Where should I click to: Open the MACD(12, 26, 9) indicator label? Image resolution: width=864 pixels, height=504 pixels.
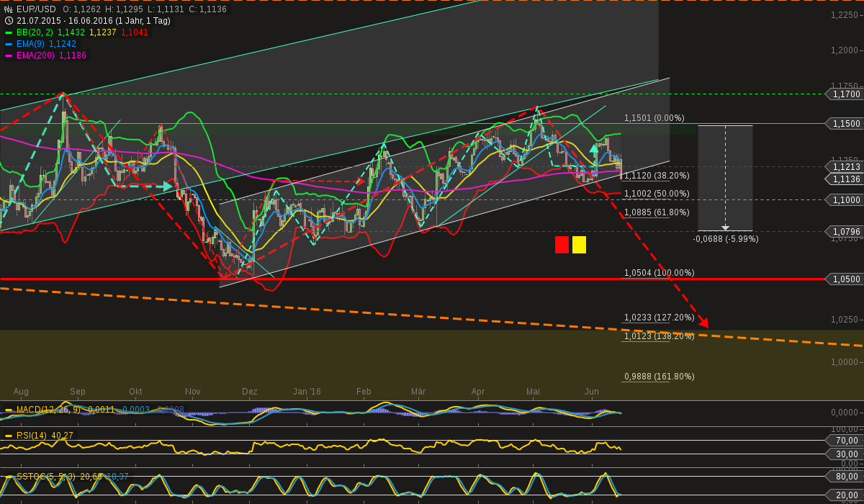coord(48,410)
